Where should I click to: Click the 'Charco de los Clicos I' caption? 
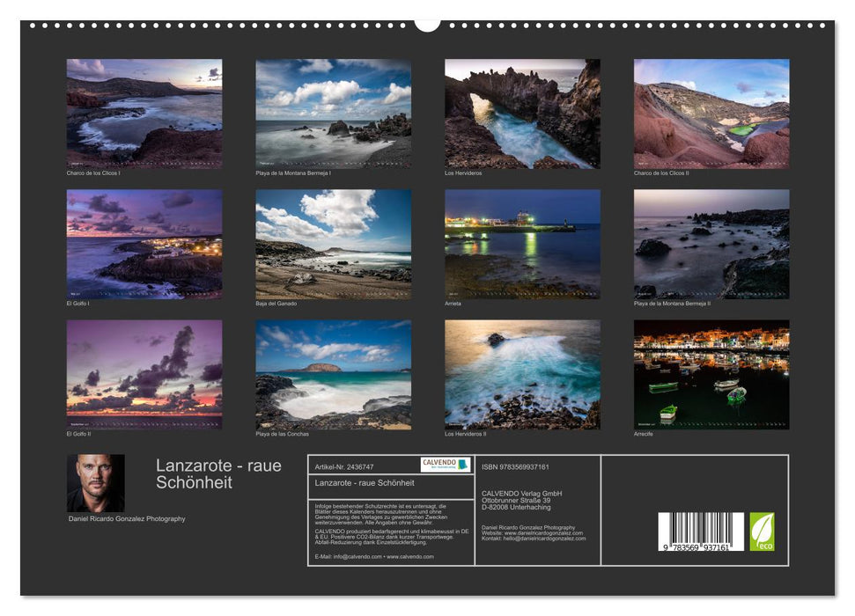(x=93, y=173)
